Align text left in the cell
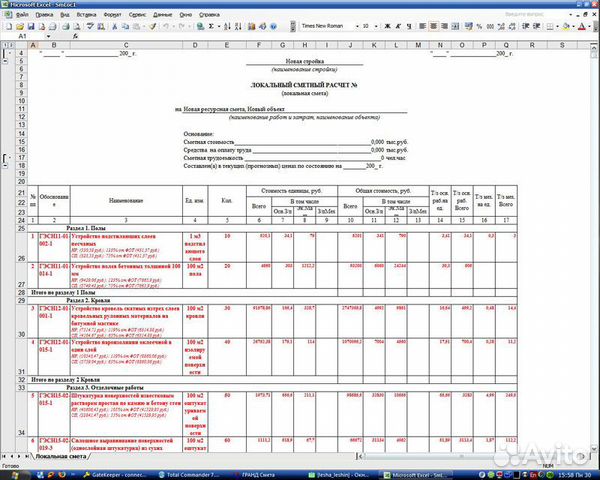The image size is (600, 480). point(422,26)
